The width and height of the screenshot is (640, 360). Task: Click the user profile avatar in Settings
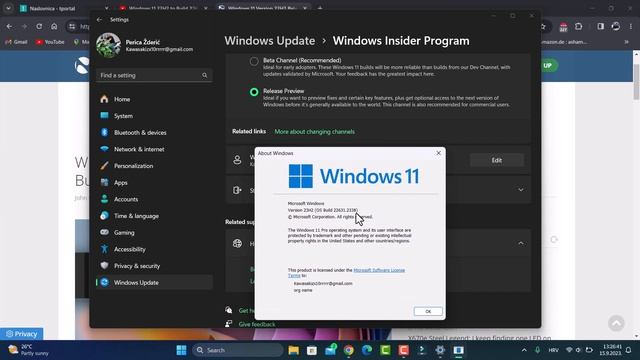pos(108,45)
